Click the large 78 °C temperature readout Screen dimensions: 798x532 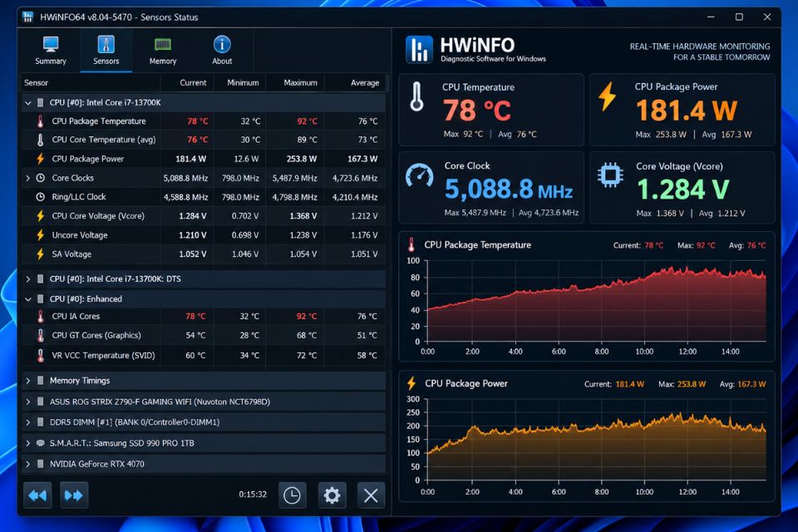(477, 111)
